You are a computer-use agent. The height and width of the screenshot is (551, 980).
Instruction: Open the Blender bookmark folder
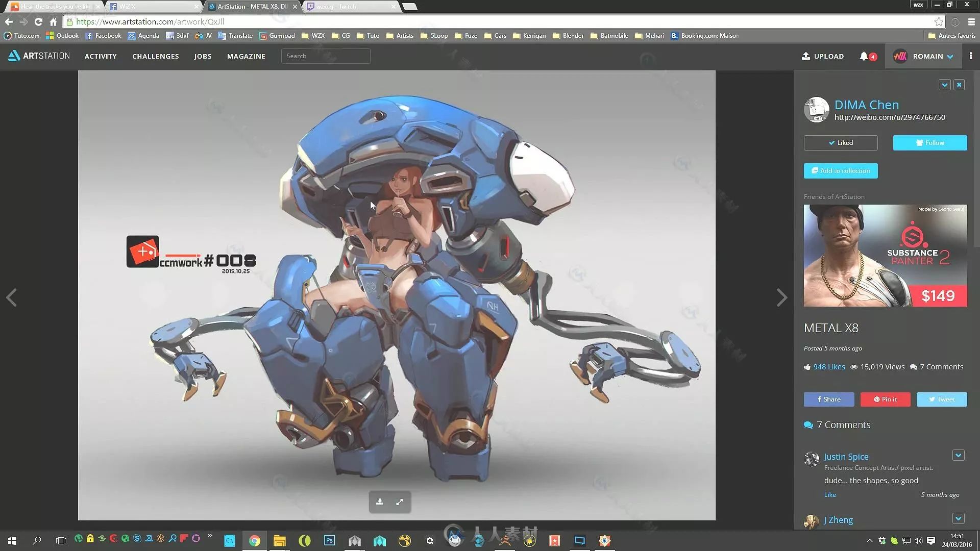(x=568, y=36)
